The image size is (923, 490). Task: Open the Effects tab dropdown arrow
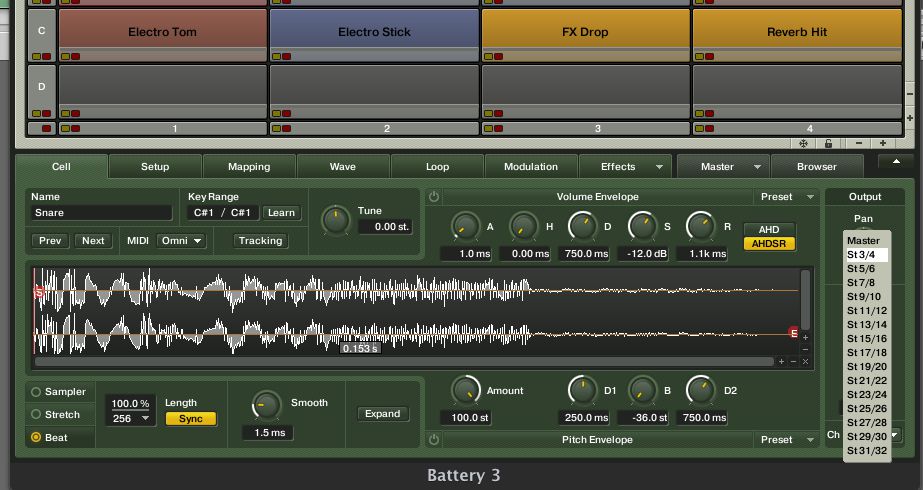coord(659,167)
